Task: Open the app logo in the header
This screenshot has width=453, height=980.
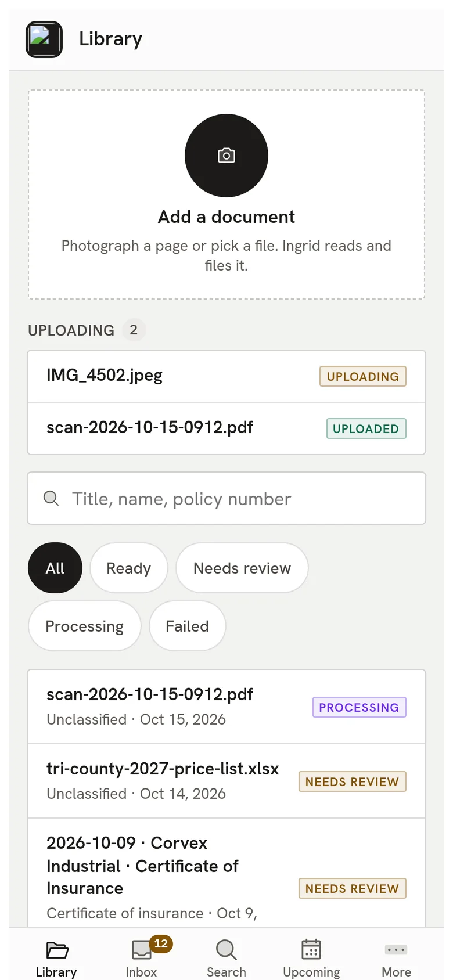Action: click(x=44, y=39)
